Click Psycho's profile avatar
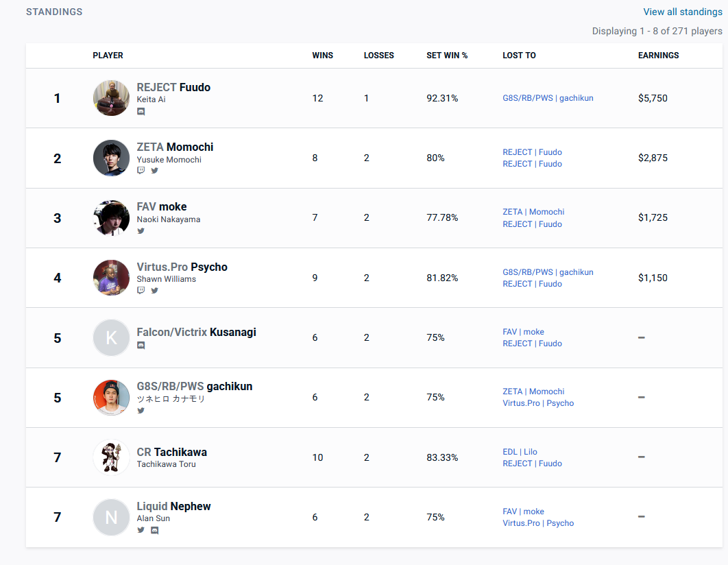 [111, 278]
